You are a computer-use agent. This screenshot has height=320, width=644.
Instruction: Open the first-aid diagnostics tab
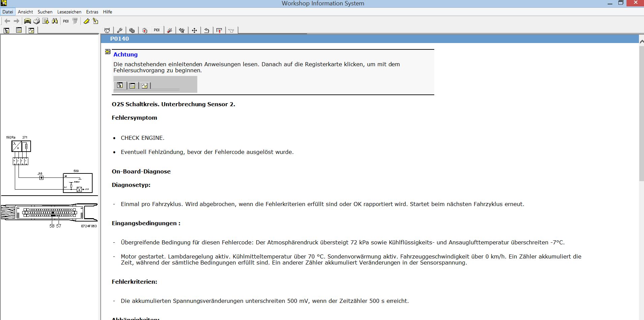click(x=145, y=30)
